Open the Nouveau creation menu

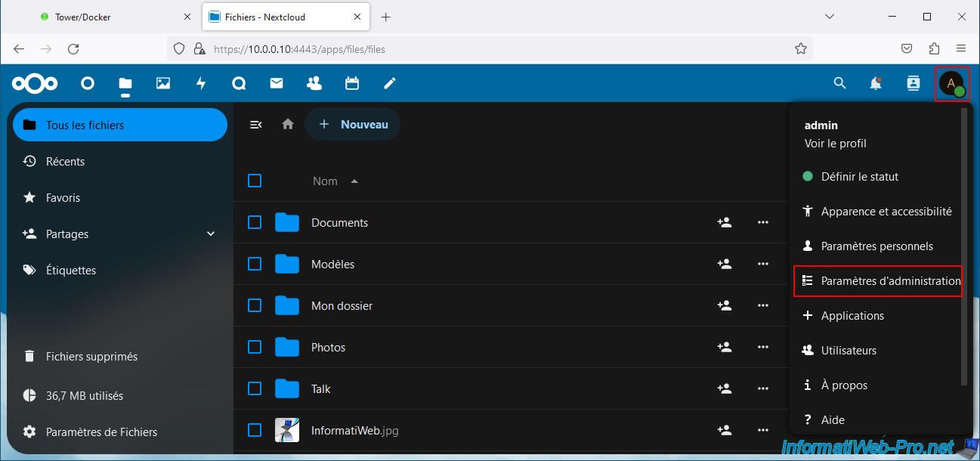tap(353, 125)
